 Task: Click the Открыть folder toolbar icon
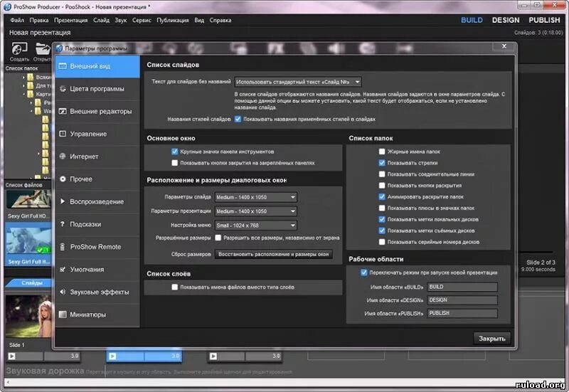click(x=43, y=48)
